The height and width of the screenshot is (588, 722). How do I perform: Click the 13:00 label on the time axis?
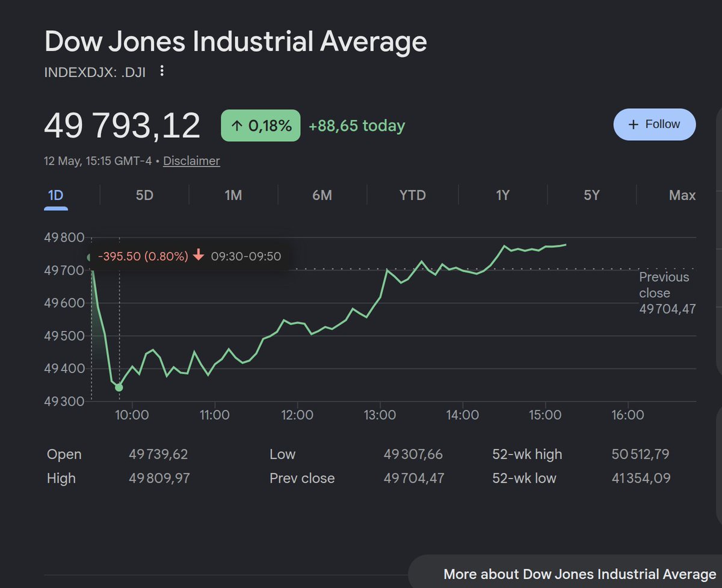[380, 415]
